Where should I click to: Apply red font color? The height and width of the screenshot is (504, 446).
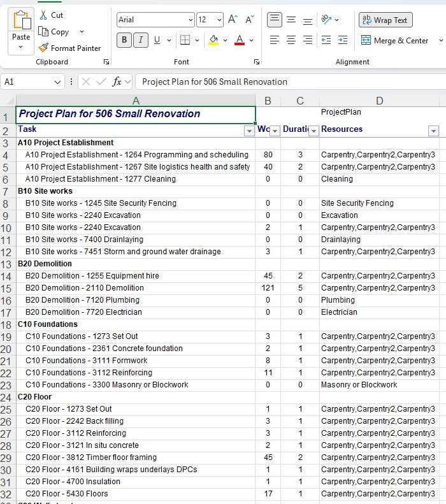point(240,40)
